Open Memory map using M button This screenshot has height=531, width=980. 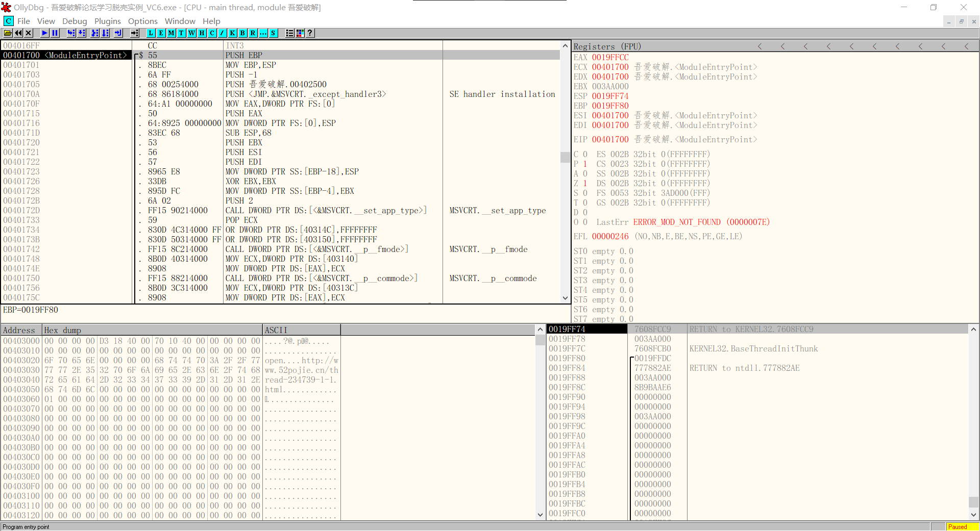171,33
